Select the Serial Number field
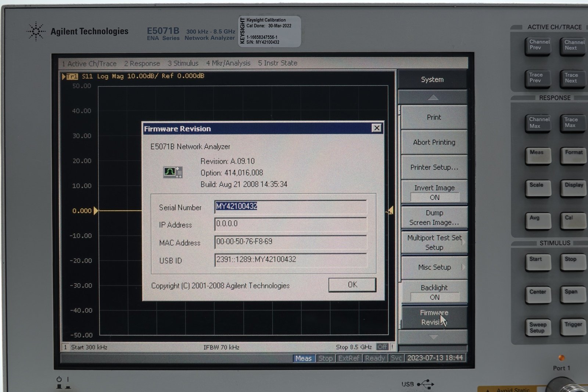This screenshot has width=588, height=392. tap(290, 207)
